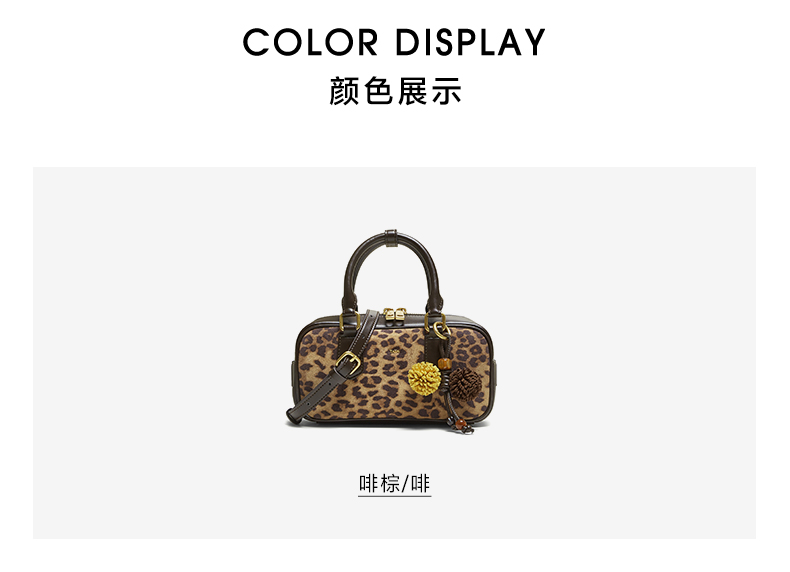790x572 pixels.
Task: Click the gold zipper pulls
Action: coord(394,315)
